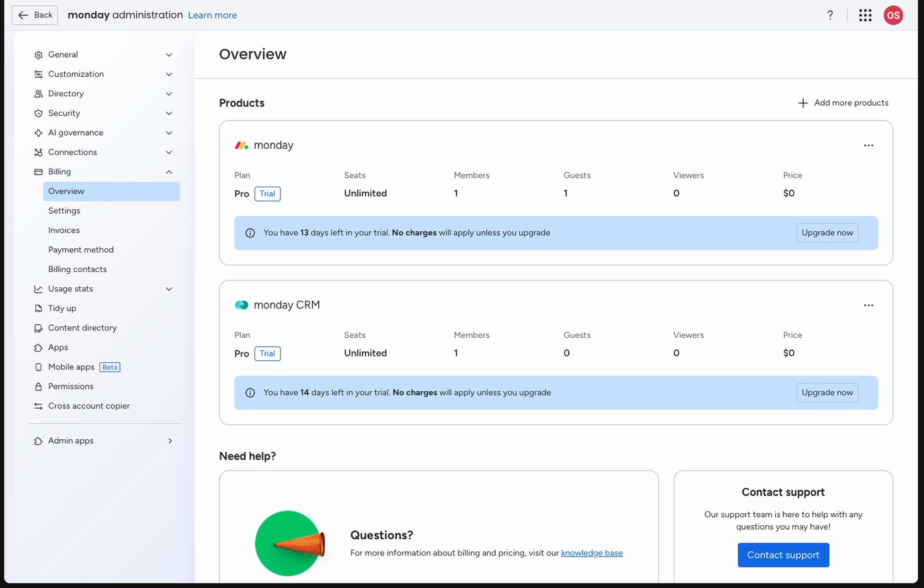Screen dimensions: 924x588
Task: Click the Trial badge on monday CRM plan
Action: [x=268, y=353]
